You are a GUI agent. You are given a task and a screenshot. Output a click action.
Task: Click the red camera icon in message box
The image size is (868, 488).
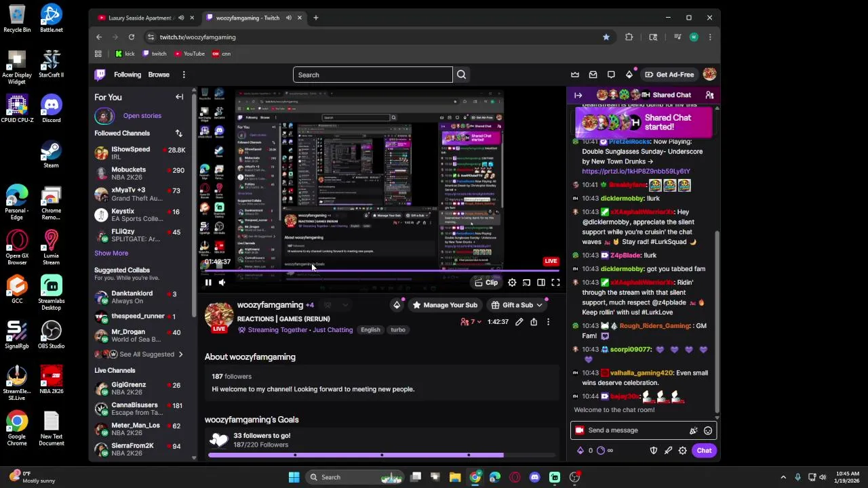click(x=579, y=430)
